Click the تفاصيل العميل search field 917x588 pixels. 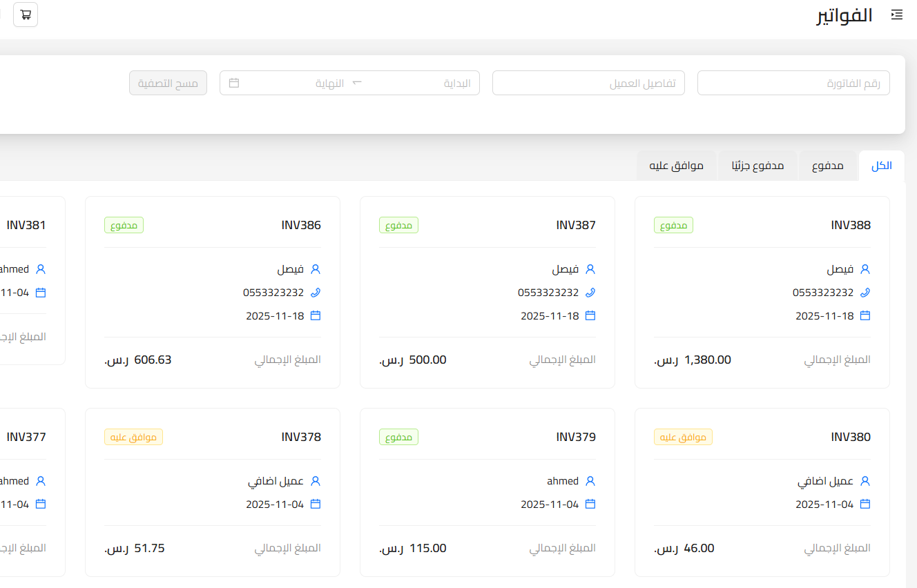588,82
